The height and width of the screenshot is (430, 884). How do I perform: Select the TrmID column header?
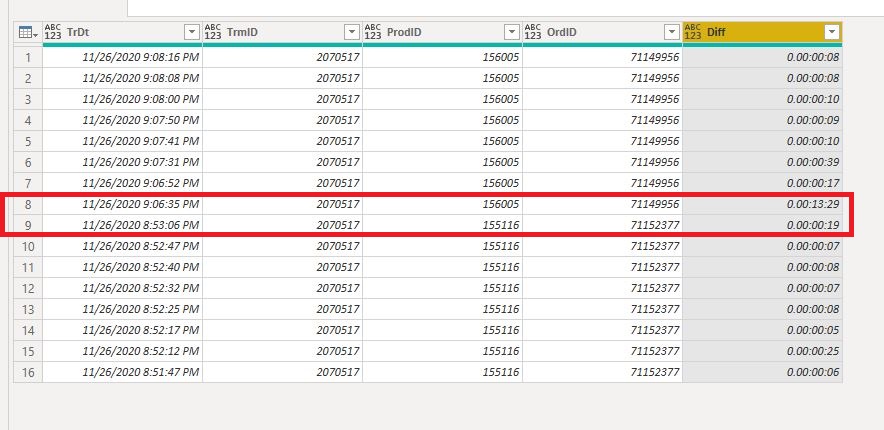click(x=282, y=33)
